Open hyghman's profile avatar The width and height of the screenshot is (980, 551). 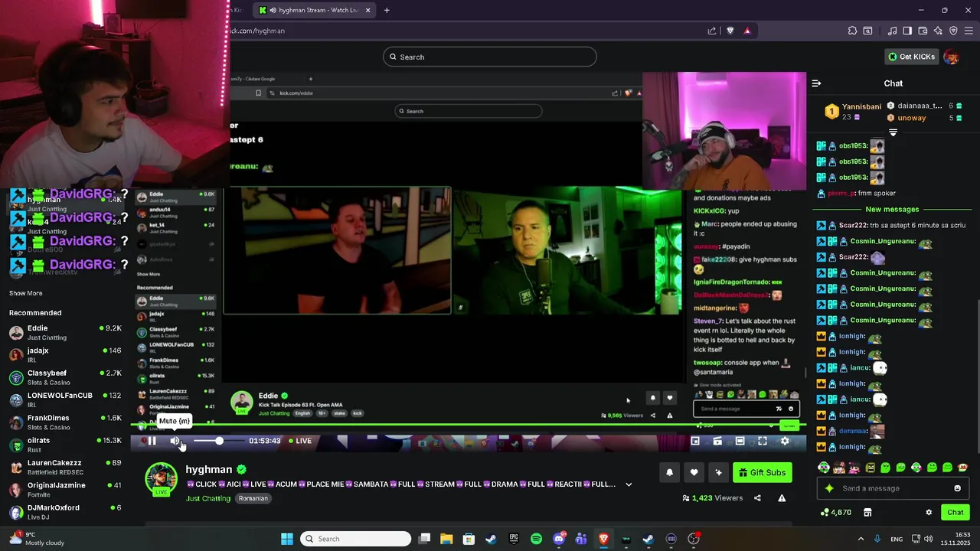[161, 478]
